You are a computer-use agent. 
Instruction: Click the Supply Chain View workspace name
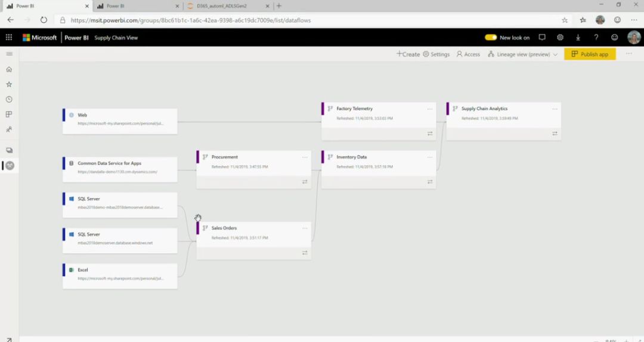point(116,38)
